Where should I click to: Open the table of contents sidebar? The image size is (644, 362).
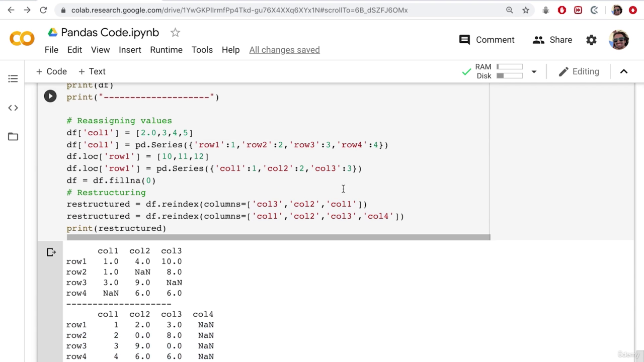point(13,79)
